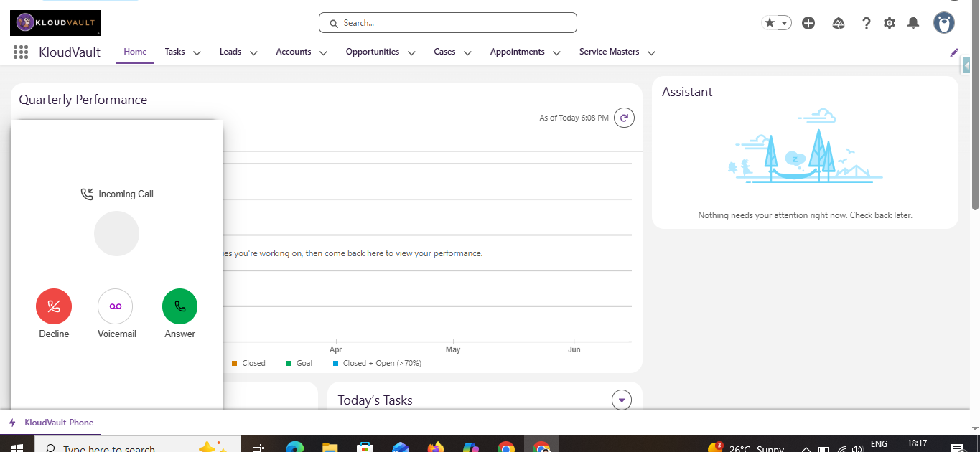Click the 'Assistant' heading
This screenshot has width=980, height=452.
click(x=687, y=92)
